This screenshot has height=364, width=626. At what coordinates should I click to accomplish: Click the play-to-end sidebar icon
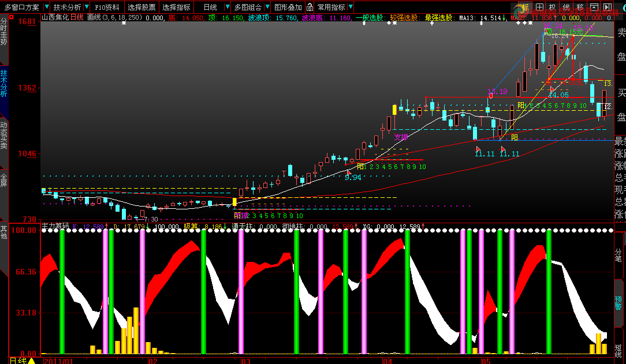coord(608,7)
